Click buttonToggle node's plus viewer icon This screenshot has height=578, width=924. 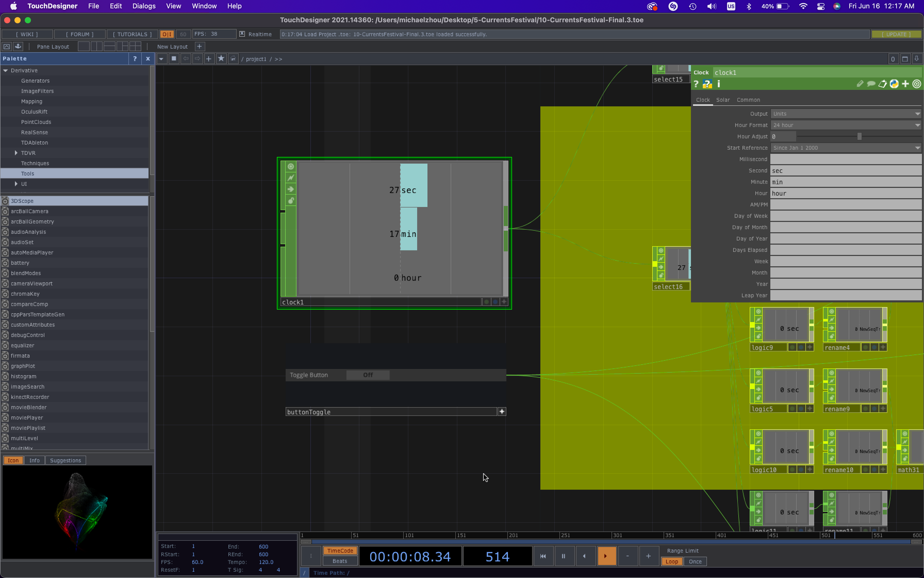502,412
